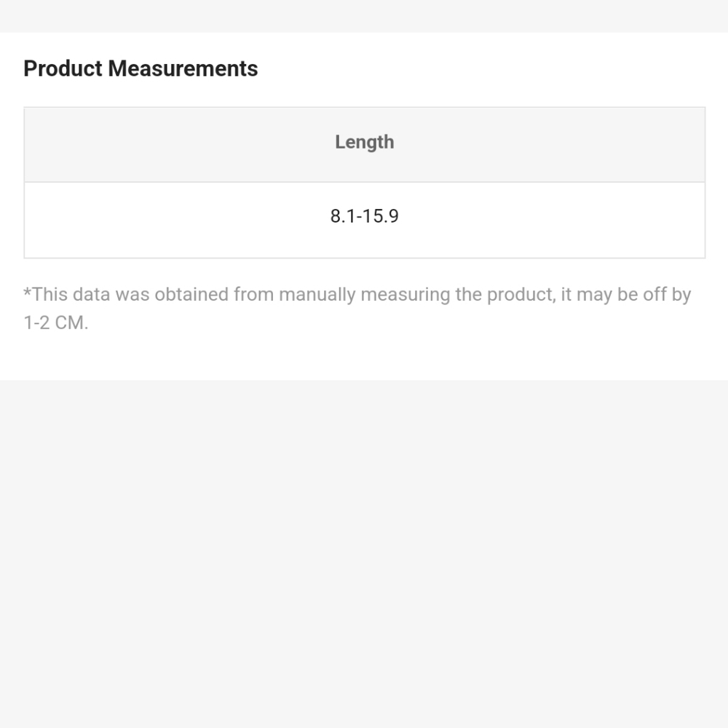The height and width of the screenshot is (728, 728).
Task: Click the 8.1-15.9 length value cell
Action: tap(365, 220)
